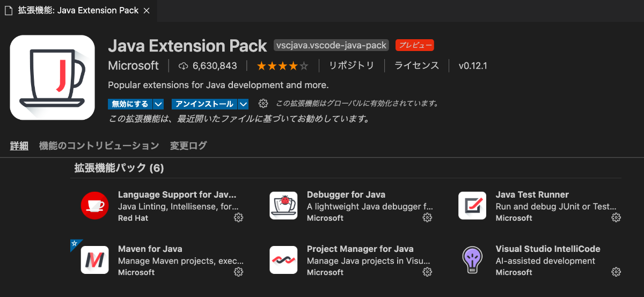This screenshot has height=297, width=644.
Task: Click the Maven for Java title
Action: pos(150,249)
